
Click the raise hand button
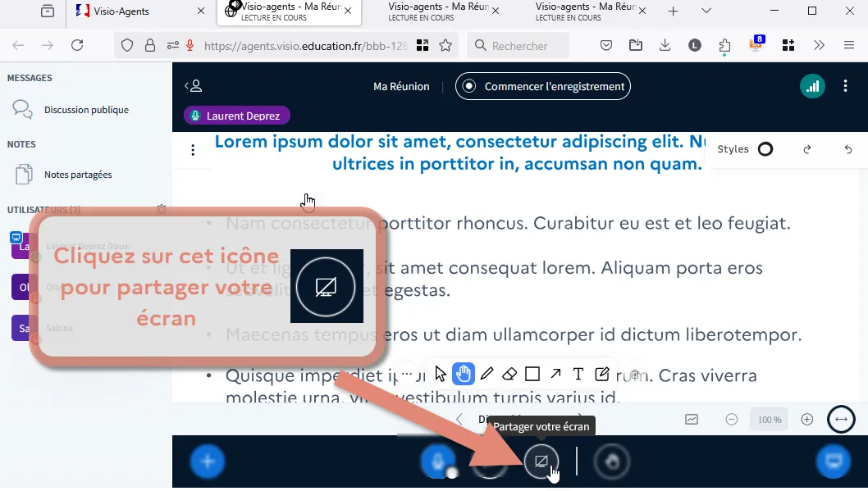(x=612, y=461)
